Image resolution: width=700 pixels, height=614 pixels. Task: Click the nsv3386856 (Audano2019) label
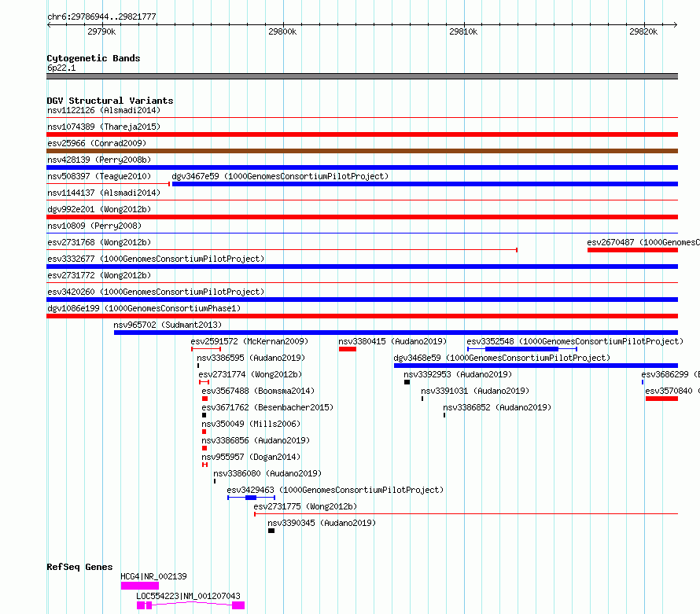click(x=256, y=440)
